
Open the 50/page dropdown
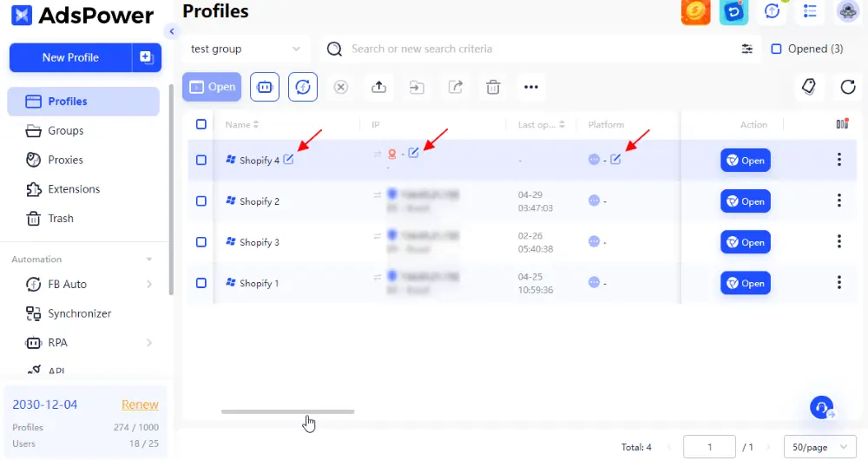pos(819,447)
